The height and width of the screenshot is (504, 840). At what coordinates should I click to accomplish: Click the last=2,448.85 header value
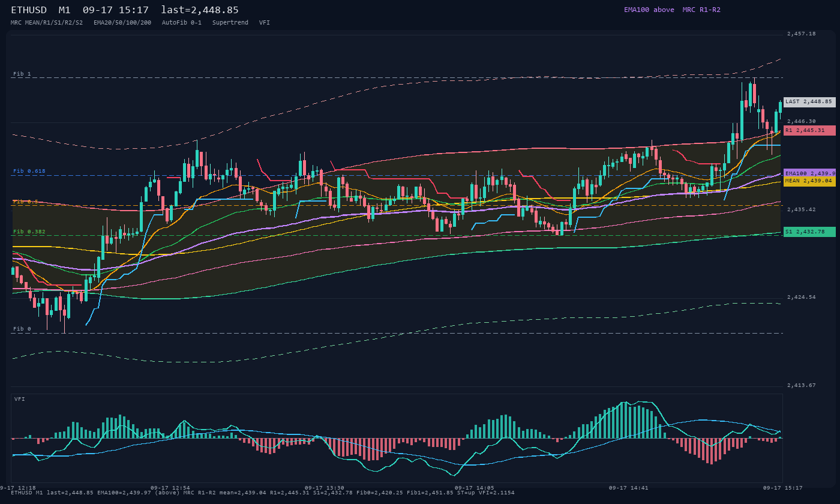tap(200, 10)
